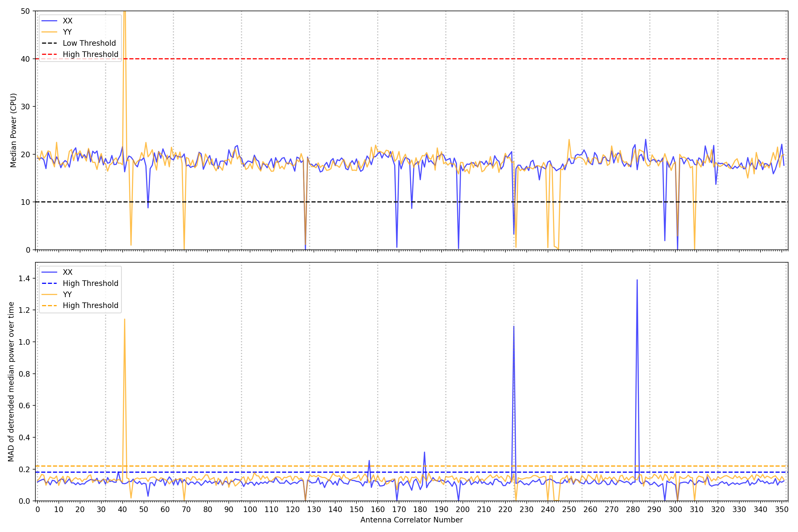The width and height of the screenshot is (798, 532).
Task: Click the Median Power (CPU) y-axis label
Action: 13,130
